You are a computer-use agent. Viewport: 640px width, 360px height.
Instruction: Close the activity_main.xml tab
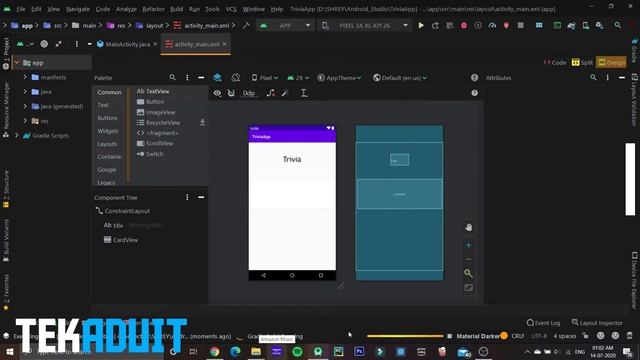click(224, 44)
